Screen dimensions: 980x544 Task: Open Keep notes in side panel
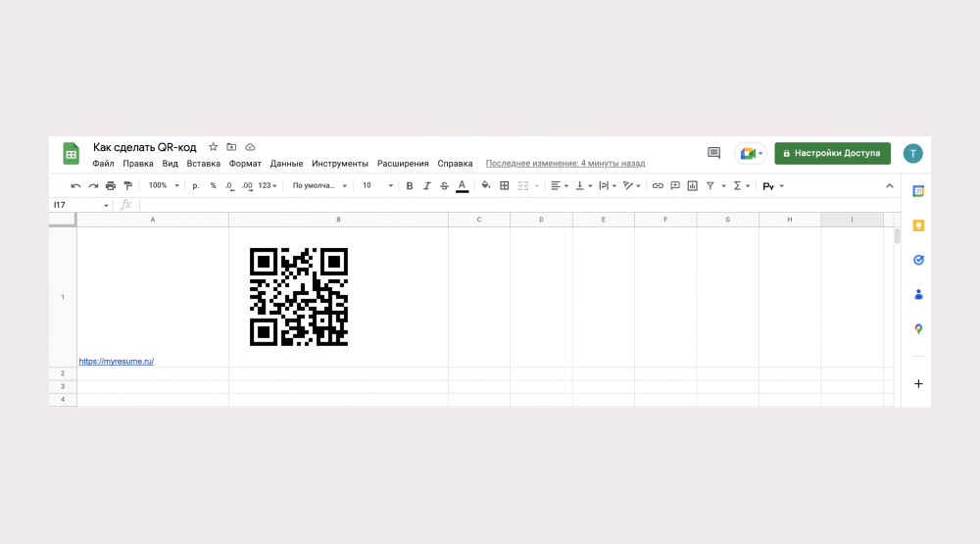point(918,225)
